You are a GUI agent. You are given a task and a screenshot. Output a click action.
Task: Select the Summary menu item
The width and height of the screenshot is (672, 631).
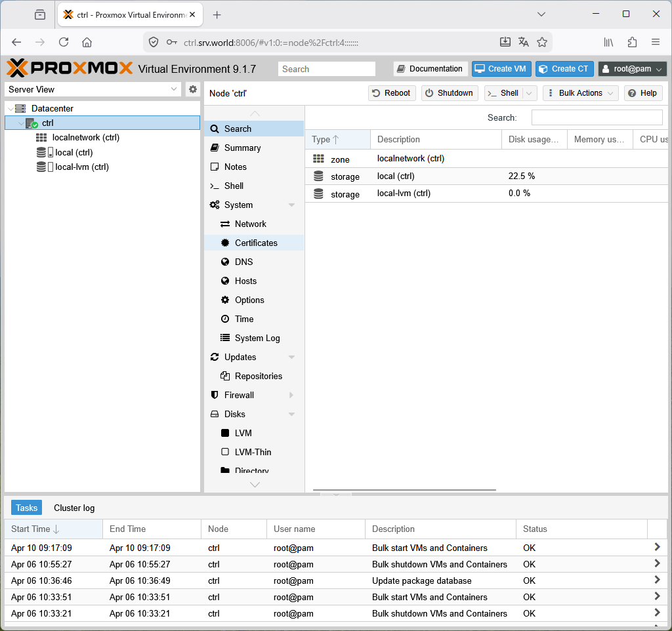[242, 148]
